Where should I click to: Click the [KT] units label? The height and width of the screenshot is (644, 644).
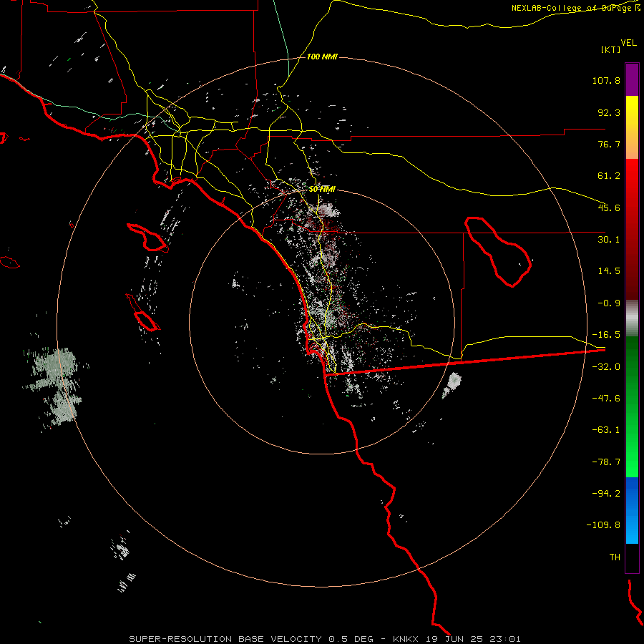coord(610,49)
